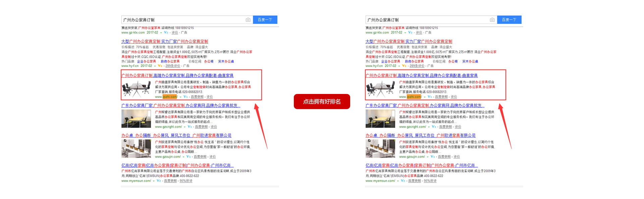
Task: Click the red 点击拥有好排名 button
Action: click(322, 101)
